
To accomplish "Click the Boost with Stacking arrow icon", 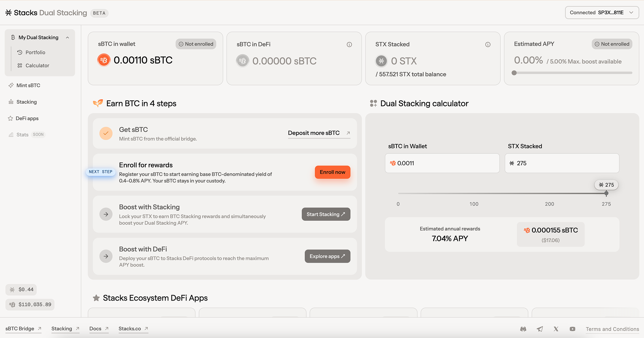I will [x=106, y=214].
